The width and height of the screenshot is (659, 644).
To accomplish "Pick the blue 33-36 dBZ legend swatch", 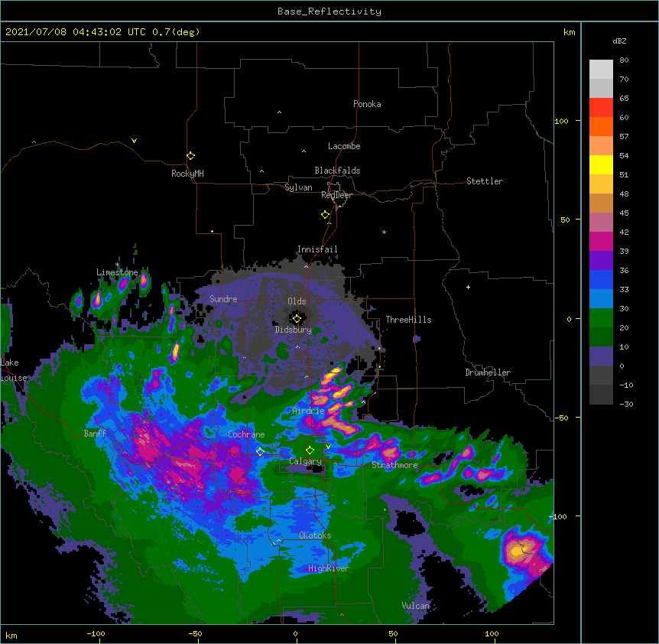I will tap(601, 279).
